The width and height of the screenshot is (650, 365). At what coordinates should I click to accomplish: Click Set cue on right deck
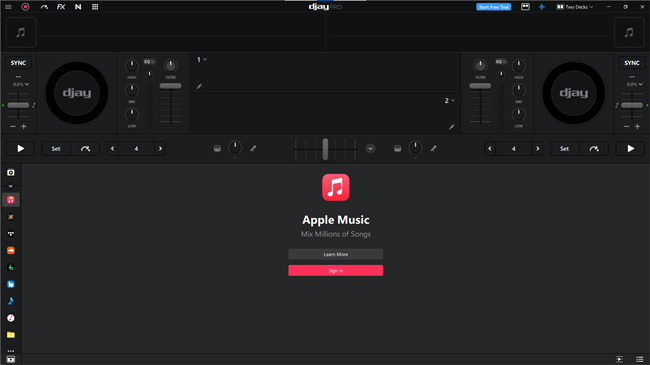[x=564, y=148]
